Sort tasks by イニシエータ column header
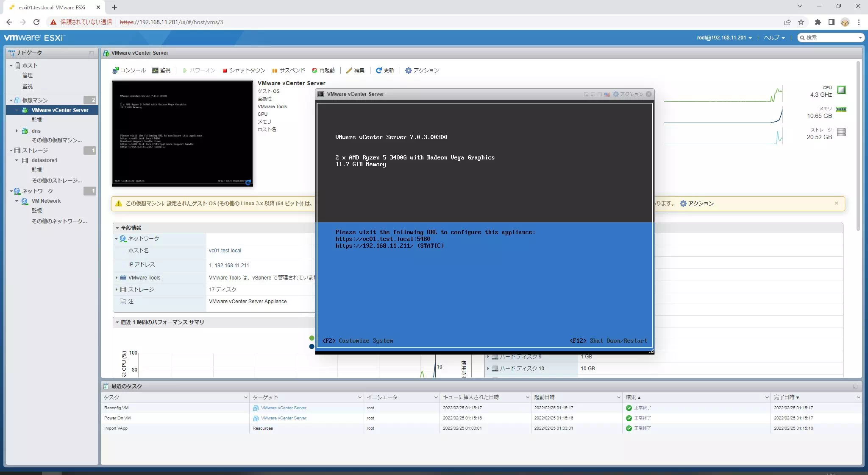 401,397
